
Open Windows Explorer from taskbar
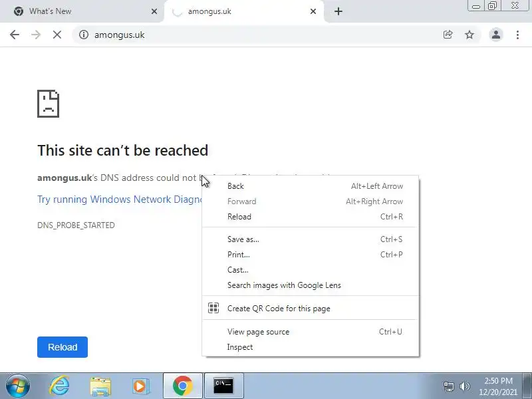[x=100, y=386]
